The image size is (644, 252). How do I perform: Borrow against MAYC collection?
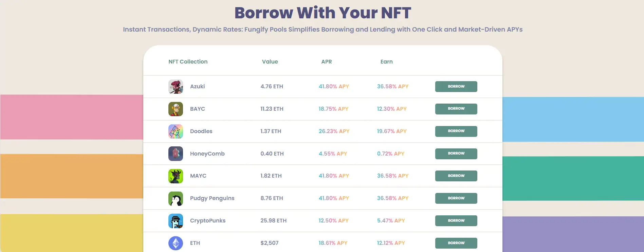pyautogui.click(x=456, y=176)
